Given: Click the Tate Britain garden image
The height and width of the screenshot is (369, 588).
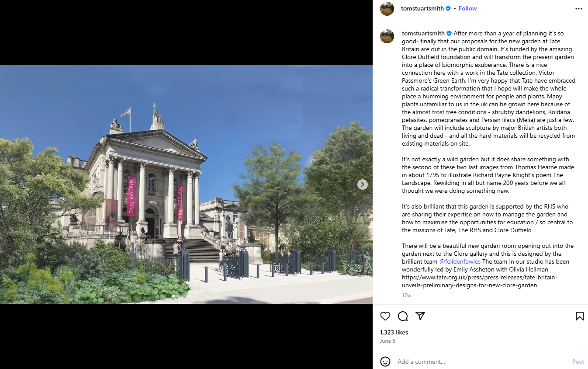Looking at the screenshot, I should [x=186, y=184].
